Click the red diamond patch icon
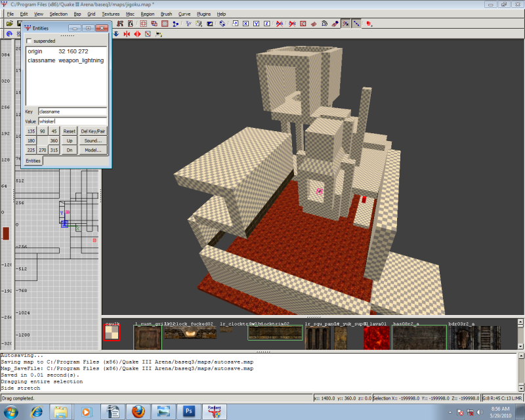 pyautogui.click(x=314, y=24)
